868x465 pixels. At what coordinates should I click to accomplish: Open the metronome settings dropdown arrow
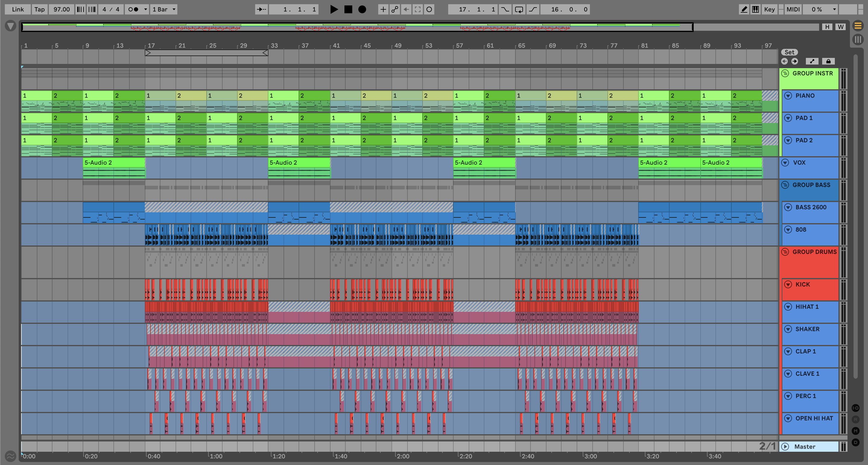(x=146, y=9)
